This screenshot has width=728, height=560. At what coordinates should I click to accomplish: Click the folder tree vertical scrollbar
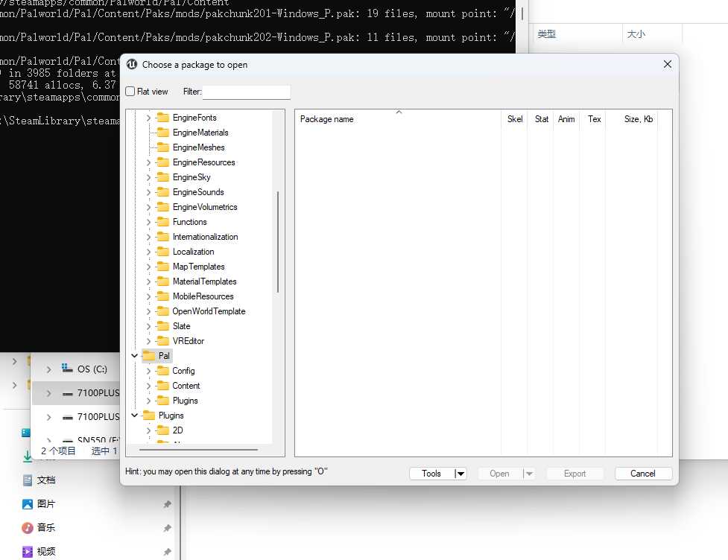(278, 241)
